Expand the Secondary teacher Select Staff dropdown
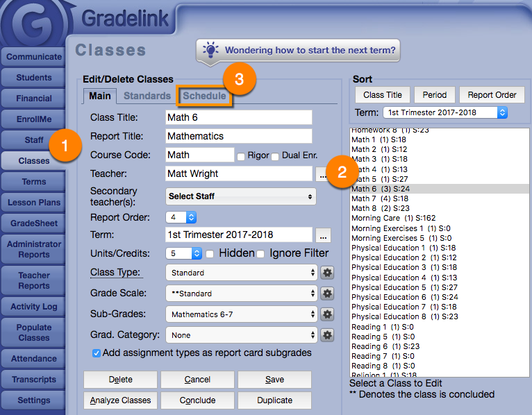Viewport: 532px width, 415px height. [241, 196]
